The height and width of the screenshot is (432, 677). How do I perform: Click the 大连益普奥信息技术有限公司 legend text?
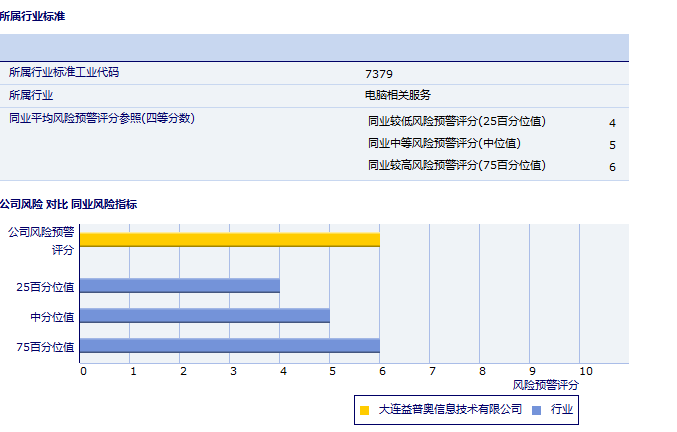[450, 410]
